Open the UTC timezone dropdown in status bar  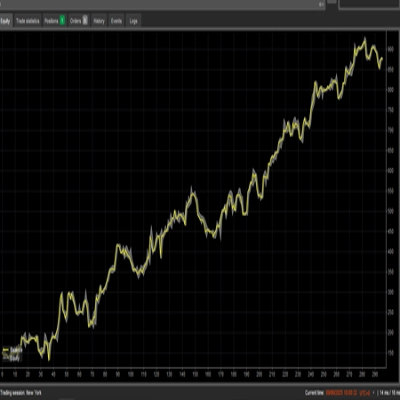pos(368,393)
